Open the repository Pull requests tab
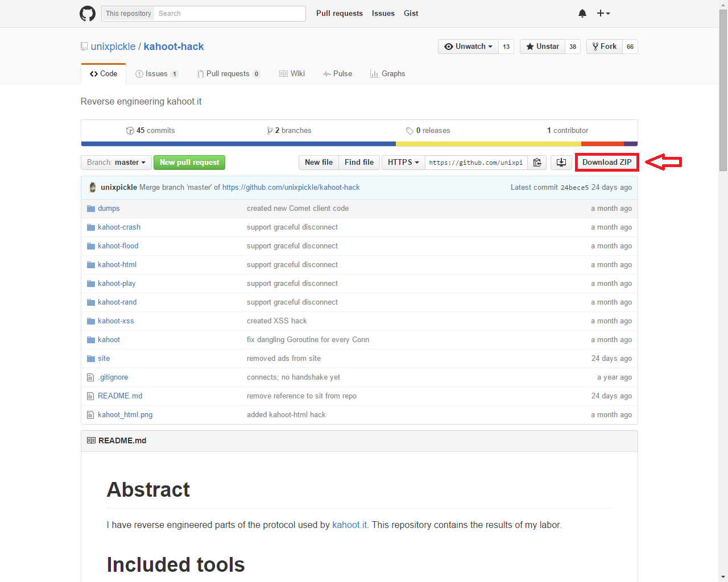 229,74
